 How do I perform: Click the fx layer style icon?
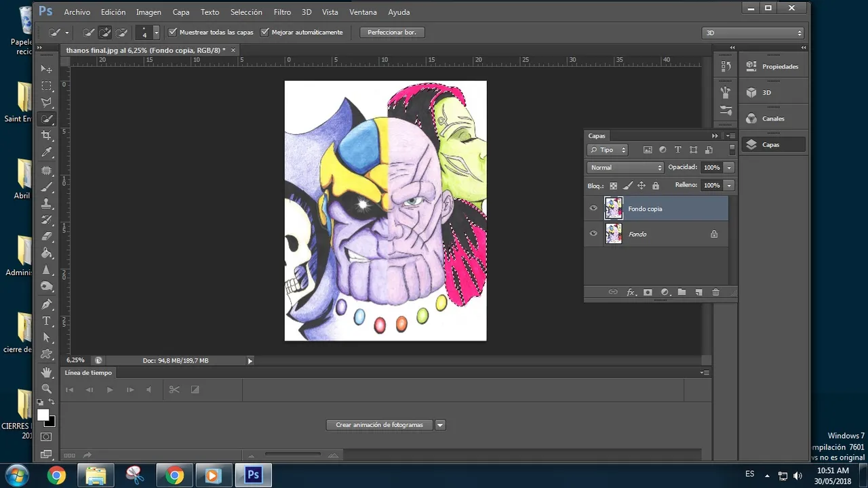coord(631,292)
